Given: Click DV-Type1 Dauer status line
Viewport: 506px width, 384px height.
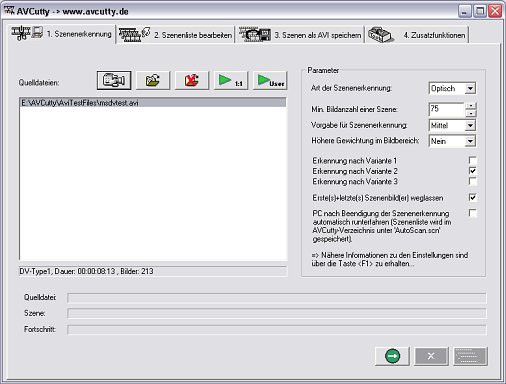Looking at the screenshot, I should click(153, 271).
